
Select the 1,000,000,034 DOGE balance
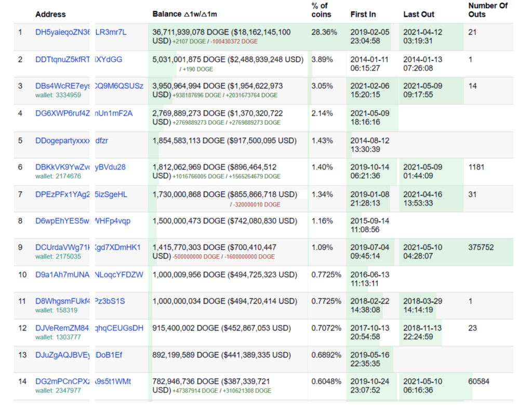pos(189,301)
